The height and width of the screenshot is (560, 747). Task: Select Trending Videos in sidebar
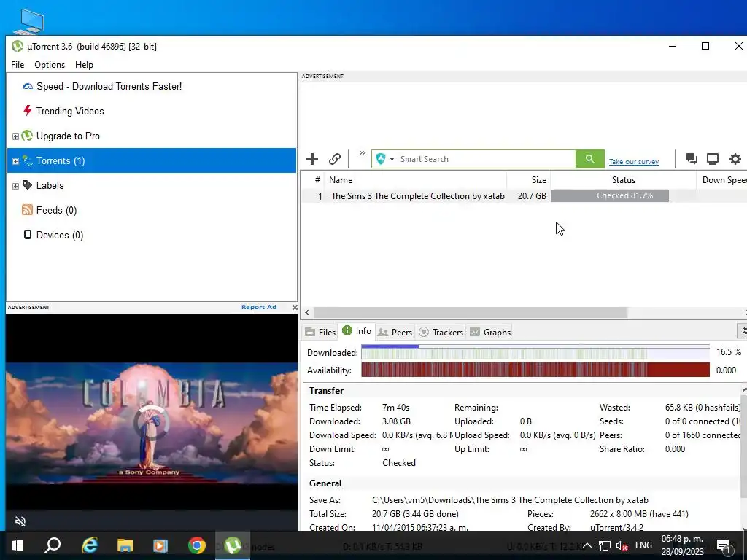pos(70,111)
